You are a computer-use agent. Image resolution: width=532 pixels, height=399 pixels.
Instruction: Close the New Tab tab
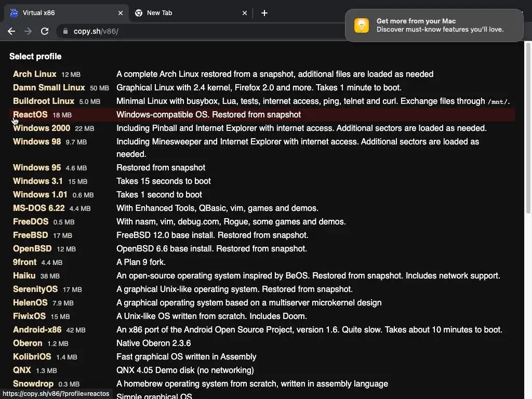tap(245, 13)
